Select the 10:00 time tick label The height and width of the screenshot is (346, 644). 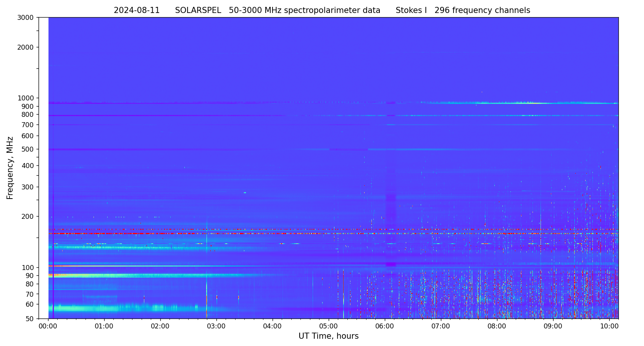[x=609, y=326]
